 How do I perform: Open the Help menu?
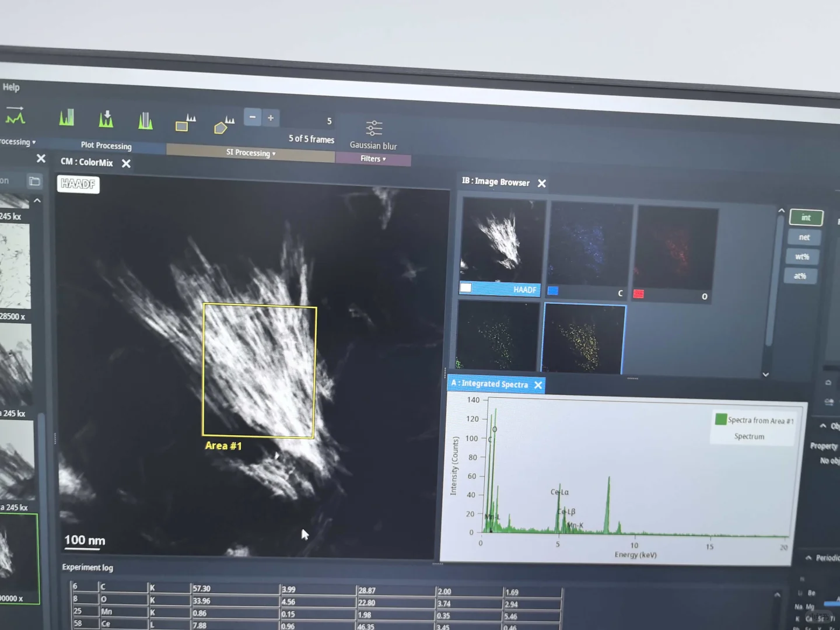(11, 87)
